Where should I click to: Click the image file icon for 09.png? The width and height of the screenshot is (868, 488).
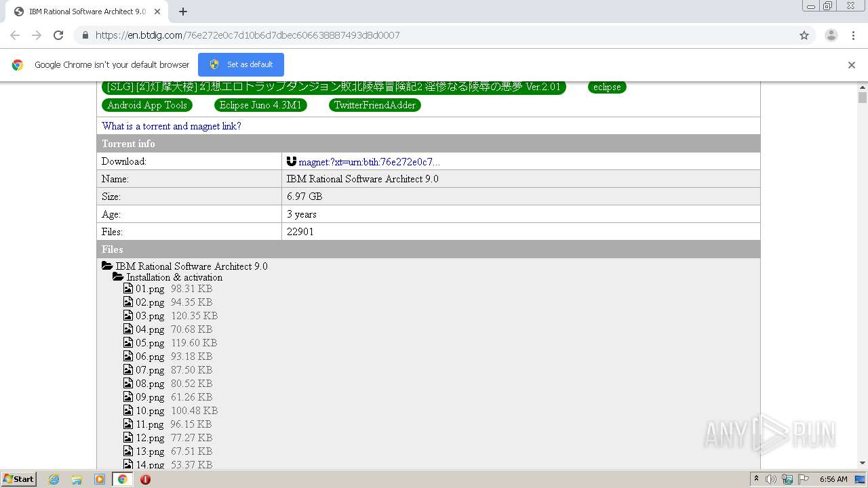tap(128, 397)
